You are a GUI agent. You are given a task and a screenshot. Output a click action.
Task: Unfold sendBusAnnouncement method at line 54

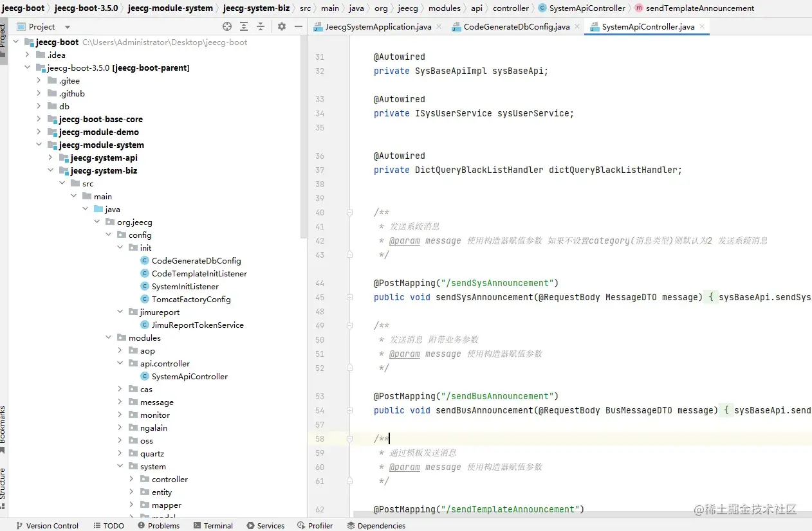coord(349,410)
